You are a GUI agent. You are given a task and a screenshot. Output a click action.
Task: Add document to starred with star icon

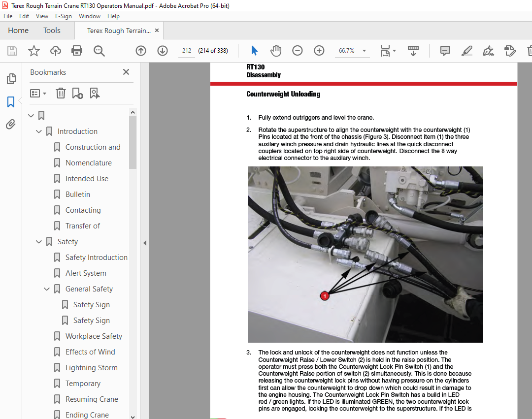tap(33, 51)
